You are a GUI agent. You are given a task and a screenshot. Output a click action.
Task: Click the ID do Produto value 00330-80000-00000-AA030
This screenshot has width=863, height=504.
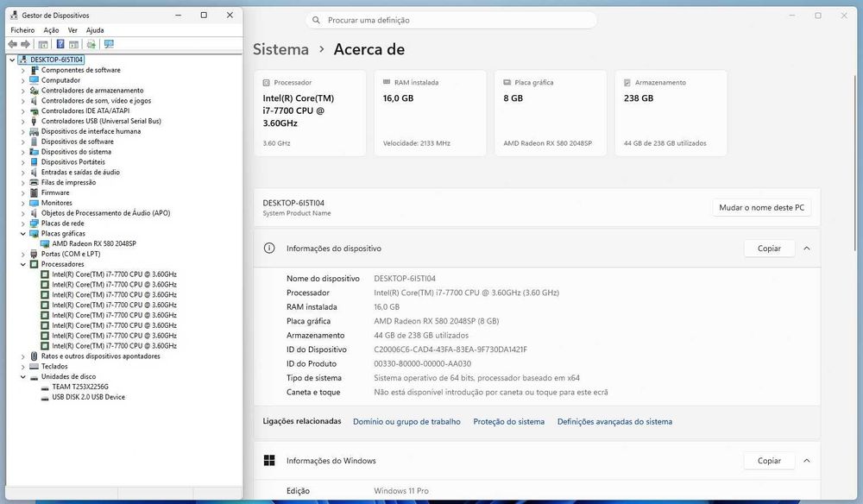(x=422, y=363)
